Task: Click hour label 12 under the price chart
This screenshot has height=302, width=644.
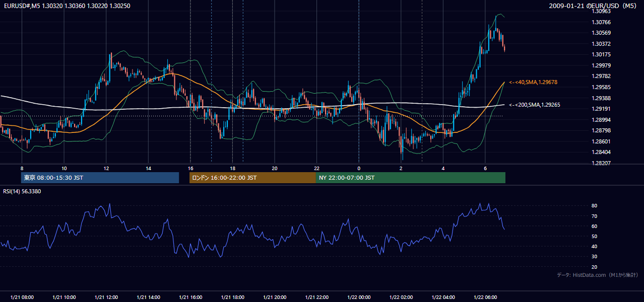Action: coord(106,168)
